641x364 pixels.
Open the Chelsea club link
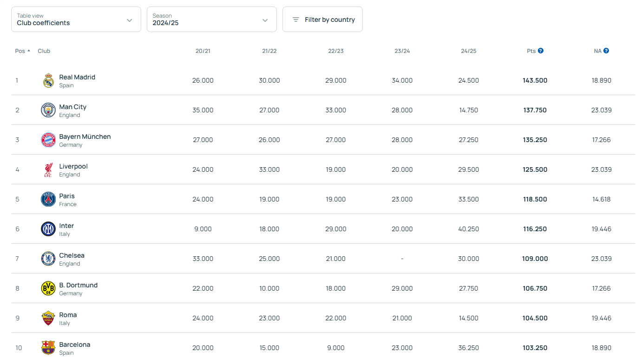(x=72, y=255)
